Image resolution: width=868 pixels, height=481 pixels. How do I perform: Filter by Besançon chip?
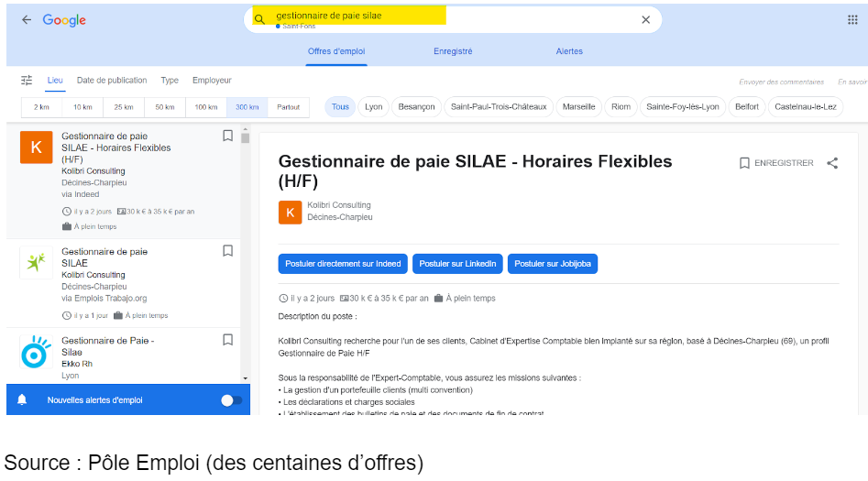[416, 107]
